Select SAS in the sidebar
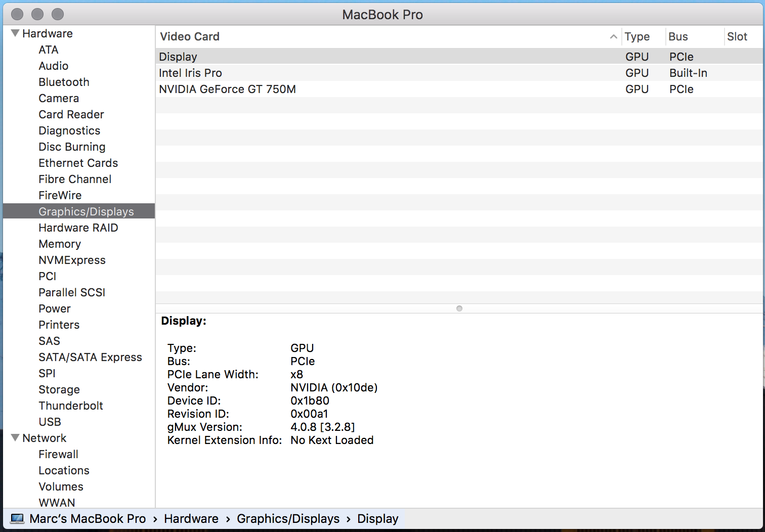Viewport: 765px width, 532px height. [x=50, y=341]
